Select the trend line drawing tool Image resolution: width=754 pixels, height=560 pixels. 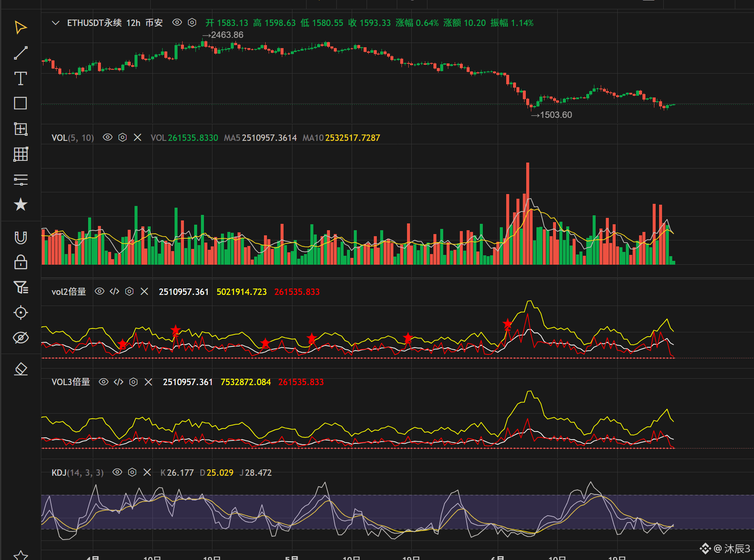tap(20, 53)
